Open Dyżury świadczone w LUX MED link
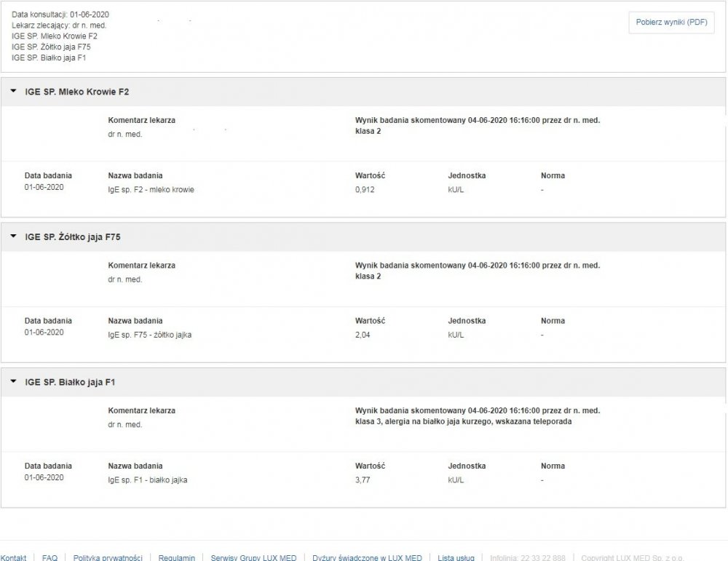 (x=367, y=557)
